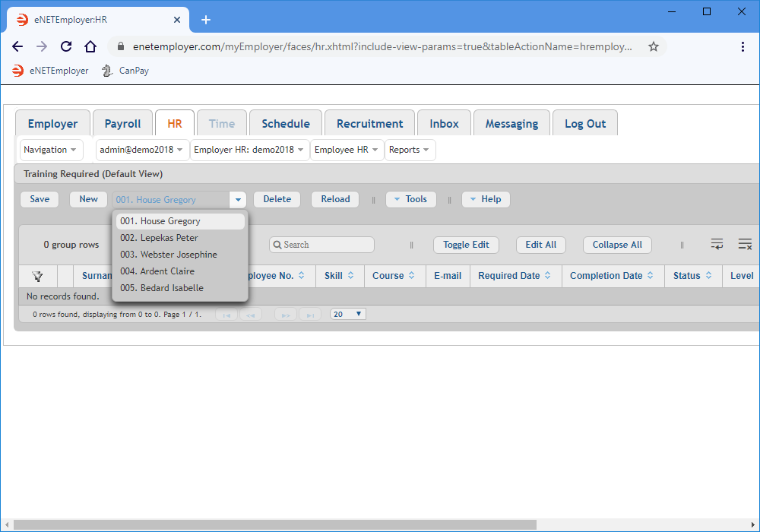Click the Reload button
The image size is (760, 532).
(335, 199)
